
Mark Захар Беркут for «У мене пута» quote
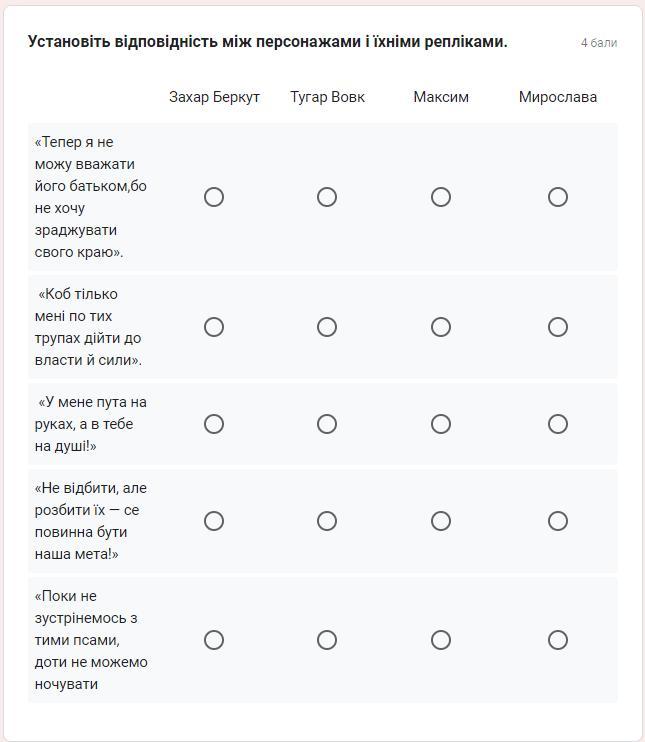pos(214,424)
